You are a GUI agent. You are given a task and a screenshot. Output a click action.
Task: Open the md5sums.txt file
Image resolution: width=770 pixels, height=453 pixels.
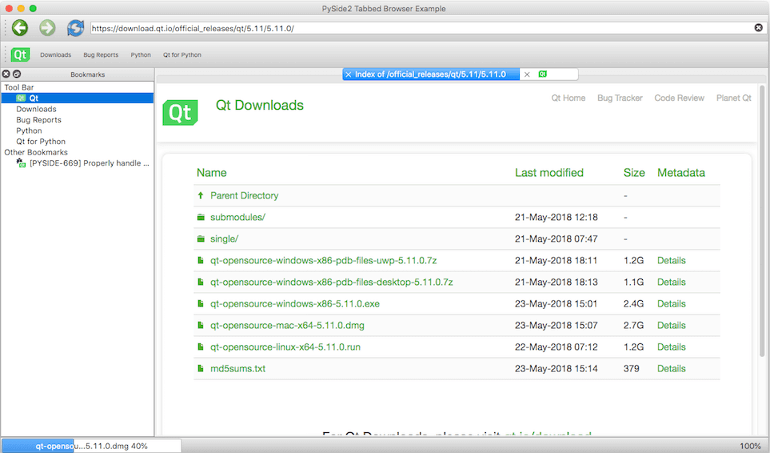(238, 368)
